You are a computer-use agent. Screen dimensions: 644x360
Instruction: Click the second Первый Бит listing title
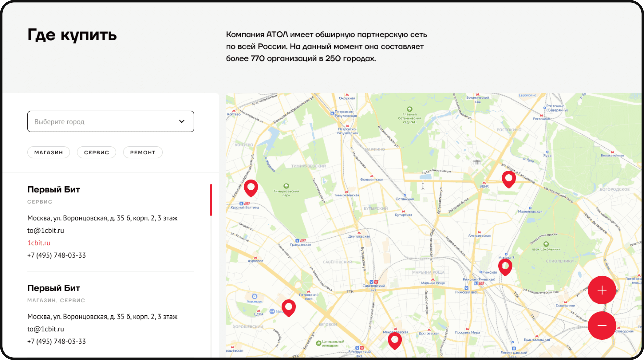coord(53,288)
